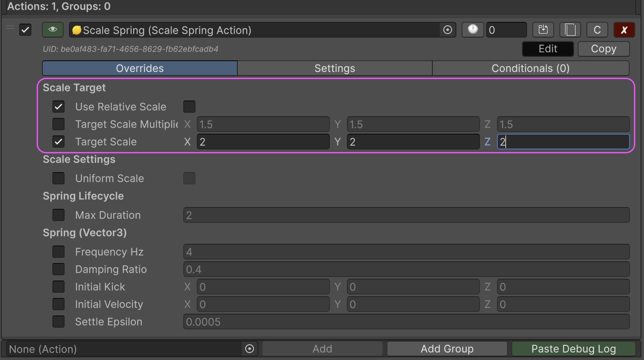Open object picker for None (Action) field

point(250,349)
